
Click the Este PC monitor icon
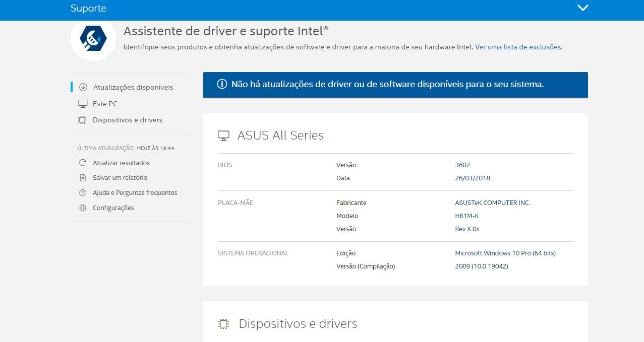(x=83, y=104)
